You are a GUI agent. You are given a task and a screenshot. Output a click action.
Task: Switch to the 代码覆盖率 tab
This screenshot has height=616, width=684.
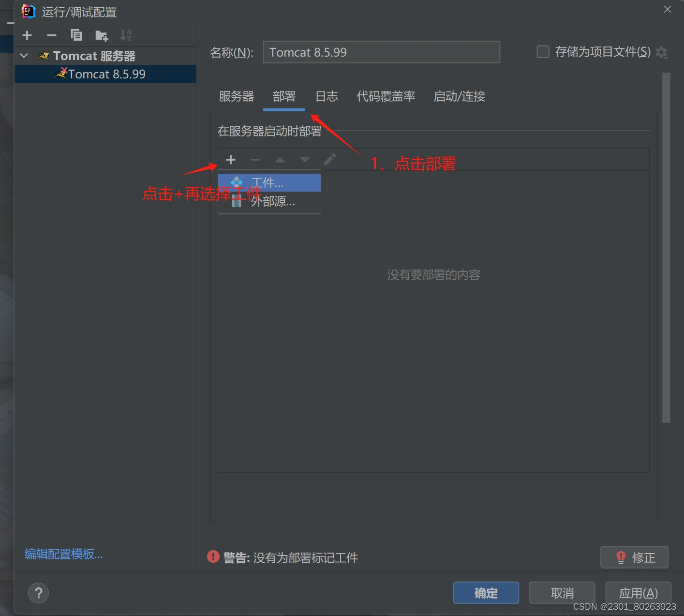(x=386, y=96)
